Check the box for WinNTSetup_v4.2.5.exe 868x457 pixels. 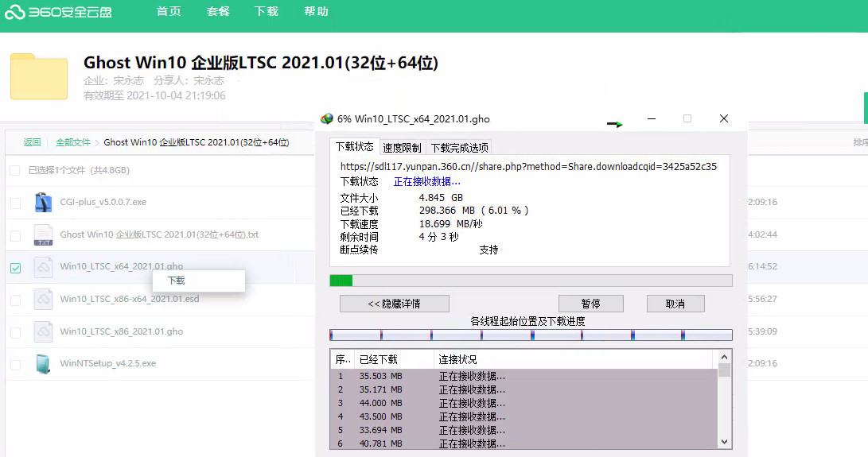click(x=15, y=365)
